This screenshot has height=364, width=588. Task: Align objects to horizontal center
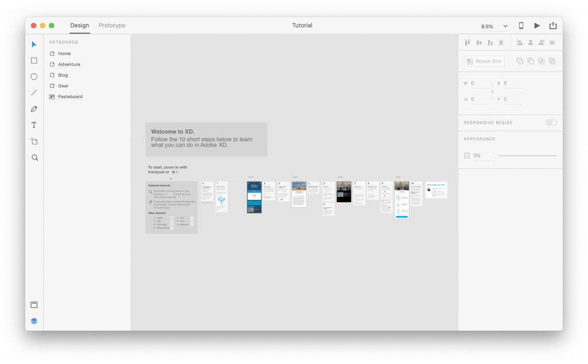coord(531,42)
